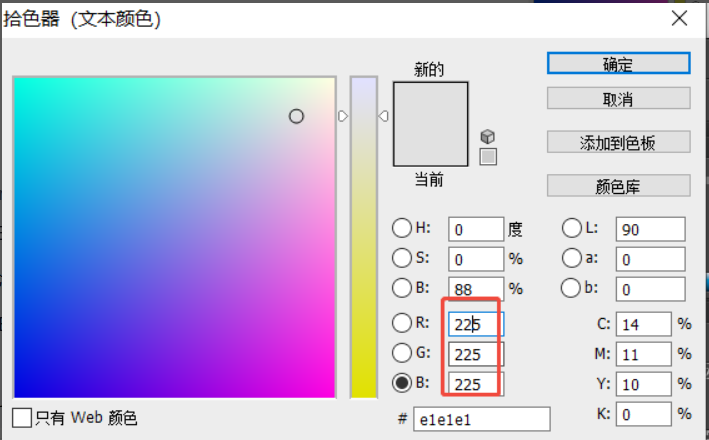Click the web-safe color cube warning icon
709x440 pixels.
click(487, 137)
